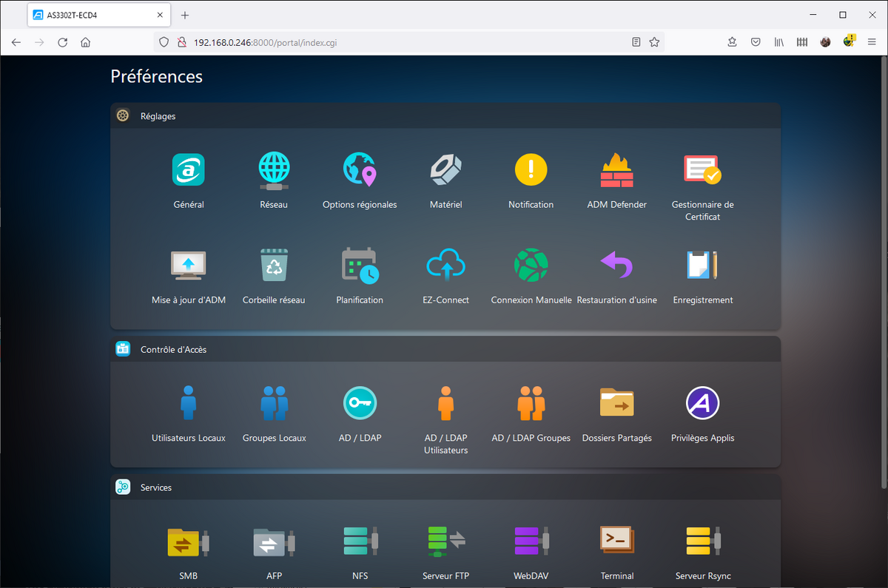Viewport: 888px width, 588px height.
Task: Open Privilèges Applis
Action: [702, 403]
